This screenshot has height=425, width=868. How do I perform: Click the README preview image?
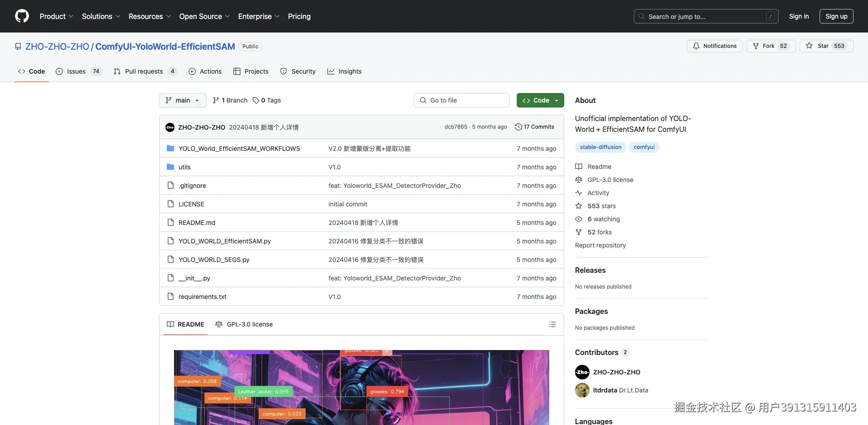coord(362,388)
